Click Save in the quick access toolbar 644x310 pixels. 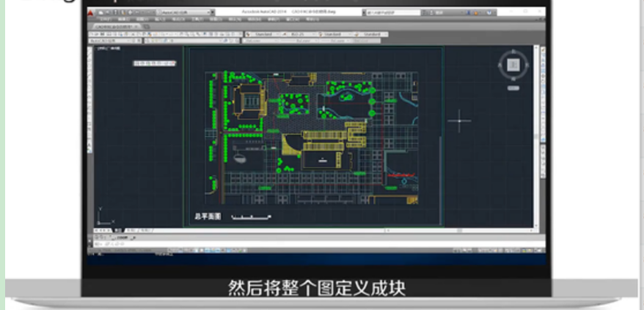coord(114,12)
